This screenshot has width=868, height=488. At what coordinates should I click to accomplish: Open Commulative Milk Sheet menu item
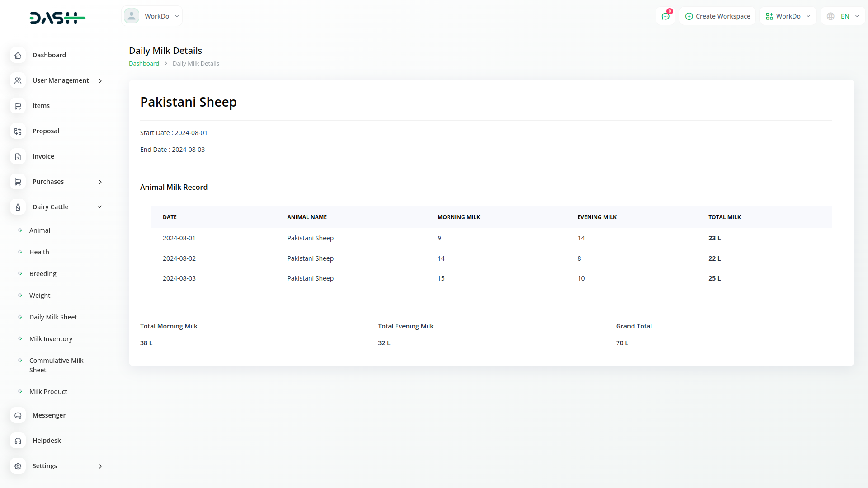pos(56,365)
